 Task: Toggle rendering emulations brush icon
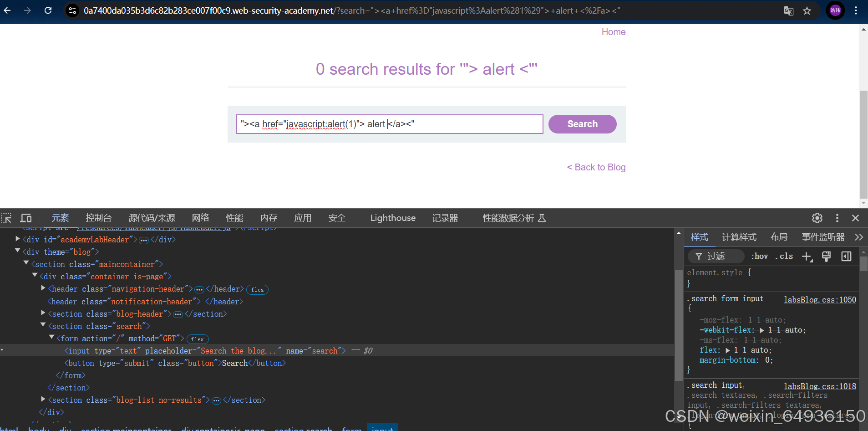point(826,257)
